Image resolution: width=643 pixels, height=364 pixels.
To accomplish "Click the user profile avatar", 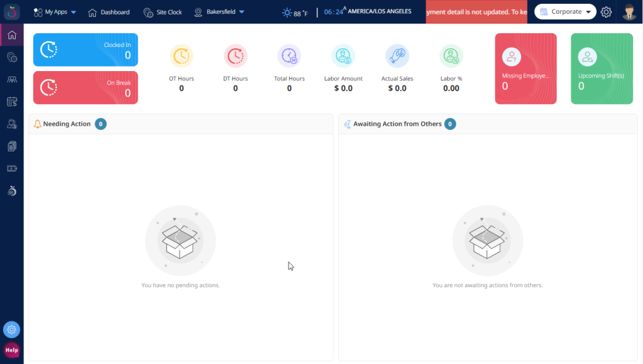I will [x=629, y=12].
